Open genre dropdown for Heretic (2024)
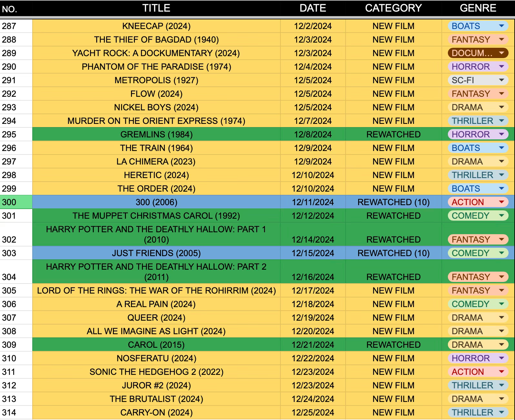 478,175
